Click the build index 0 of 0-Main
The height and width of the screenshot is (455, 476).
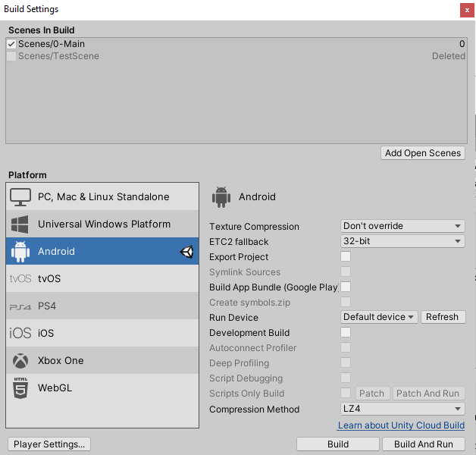click(462, 44)
